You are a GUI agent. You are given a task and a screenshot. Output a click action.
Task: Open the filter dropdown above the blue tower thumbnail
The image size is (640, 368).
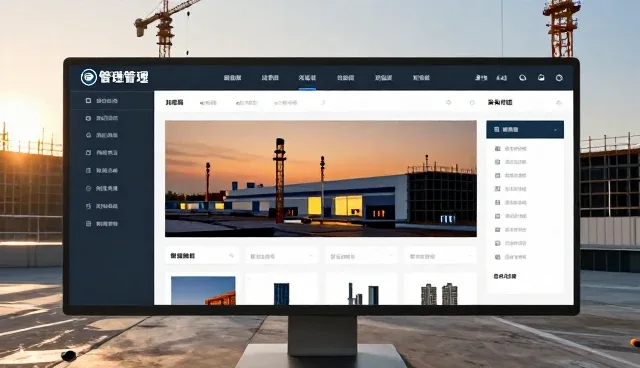[x=281, y=256]
